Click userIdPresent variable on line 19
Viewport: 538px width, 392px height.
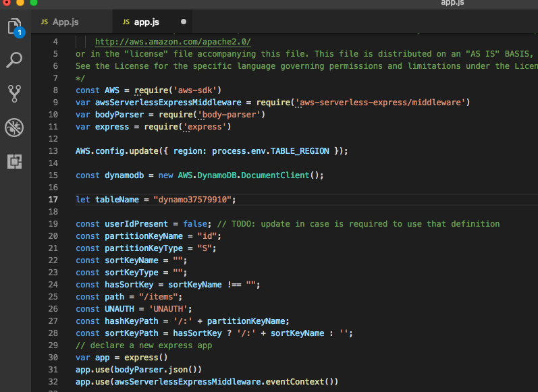click(x=136, y=224)
